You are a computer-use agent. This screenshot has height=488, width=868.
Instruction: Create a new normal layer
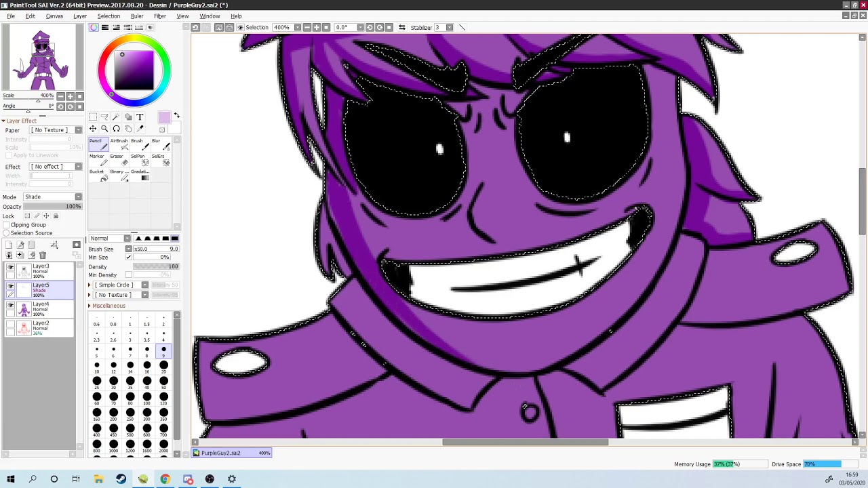tap(9, 245)
